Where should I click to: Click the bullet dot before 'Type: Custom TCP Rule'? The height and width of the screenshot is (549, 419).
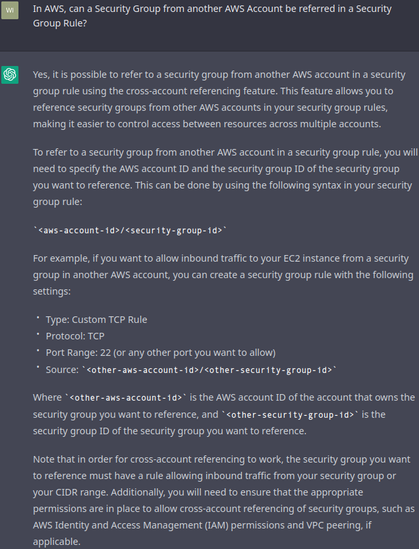38,318
